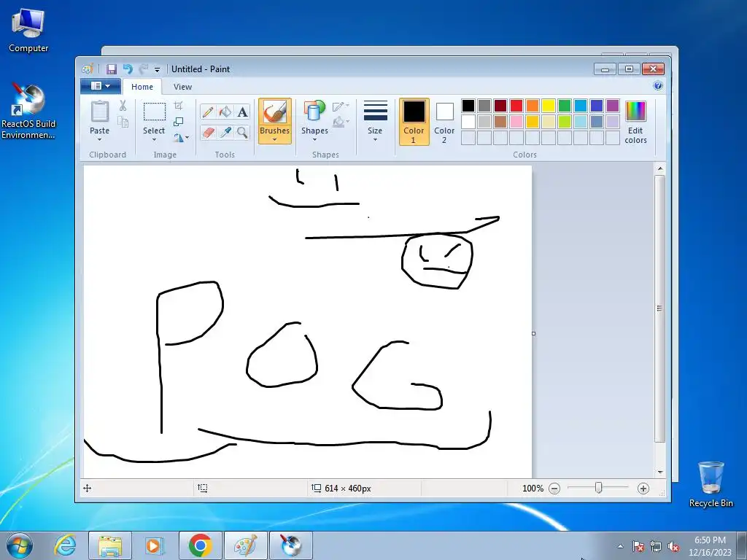Select the Magnifier tool
This screenshot has width=747, height=560.
tap(242, 132)
